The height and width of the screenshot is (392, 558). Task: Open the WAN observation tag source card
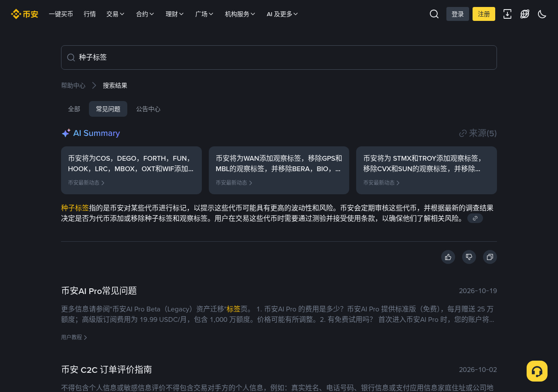coord(279,170)
